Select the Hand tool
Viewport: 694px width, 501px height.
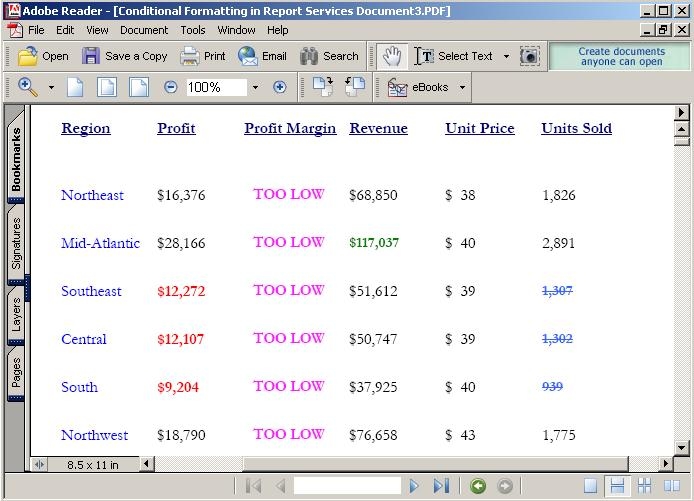click(392, 56)
